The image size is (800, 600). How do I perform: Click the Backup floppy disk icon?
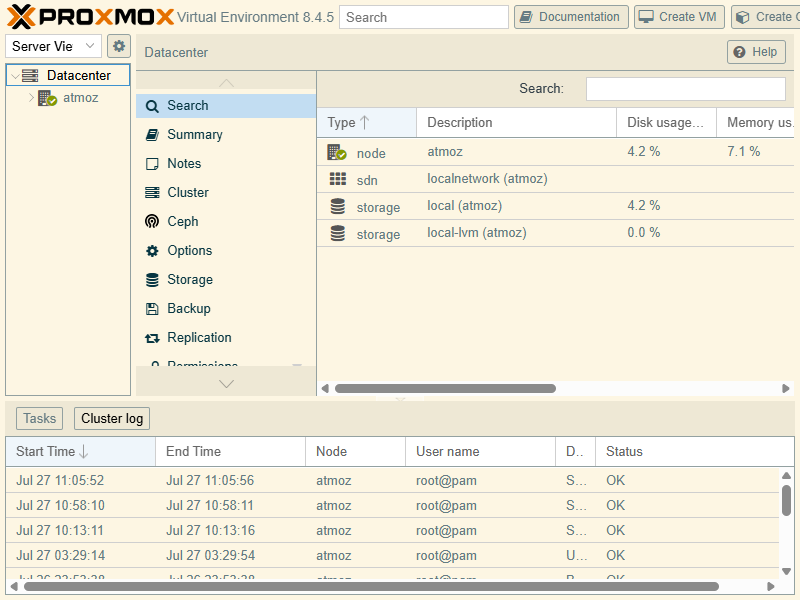click(x=152, y=309)
